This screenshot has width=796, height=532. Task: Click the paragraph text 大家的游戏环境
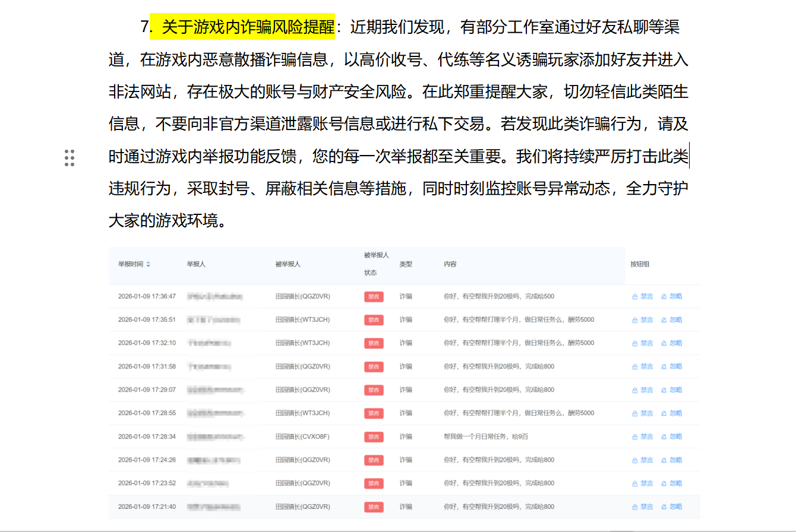click(x=167, y=221)
